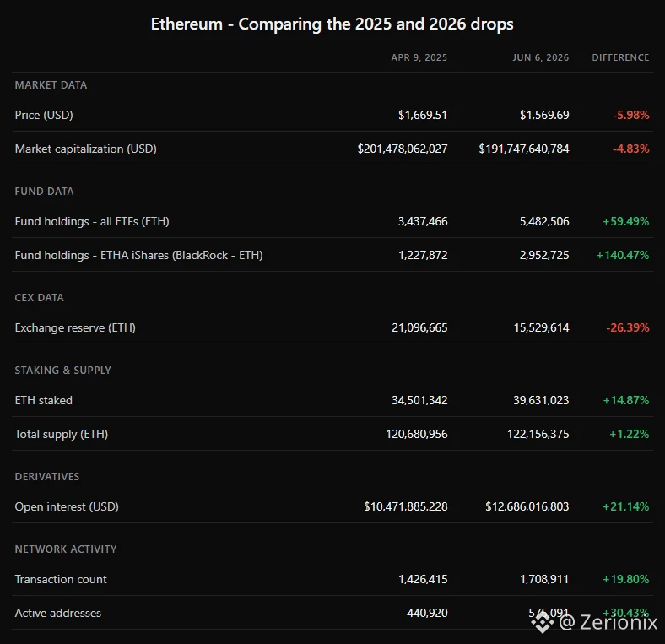Click the ETH staked value 39,631,023
This screenshot has height=644, width=665.
(541, 400)
